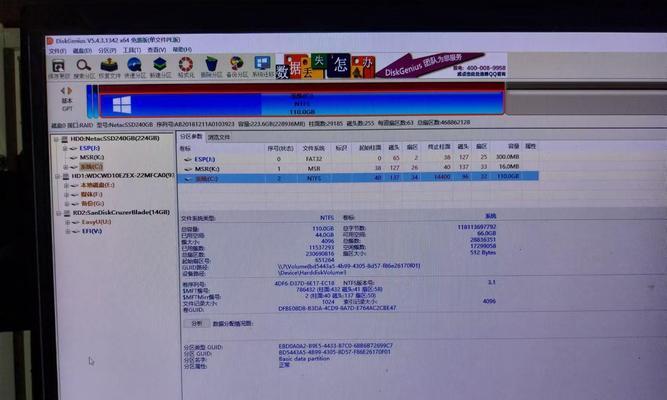
Task: Click the narrow ESP strip on disk map
Action: 89,102
